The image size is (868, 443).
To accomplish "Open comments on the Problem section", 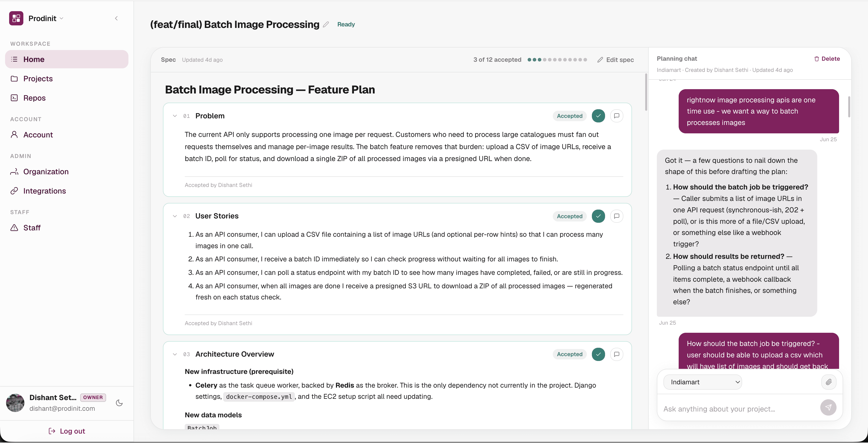I will pos(617,116).
